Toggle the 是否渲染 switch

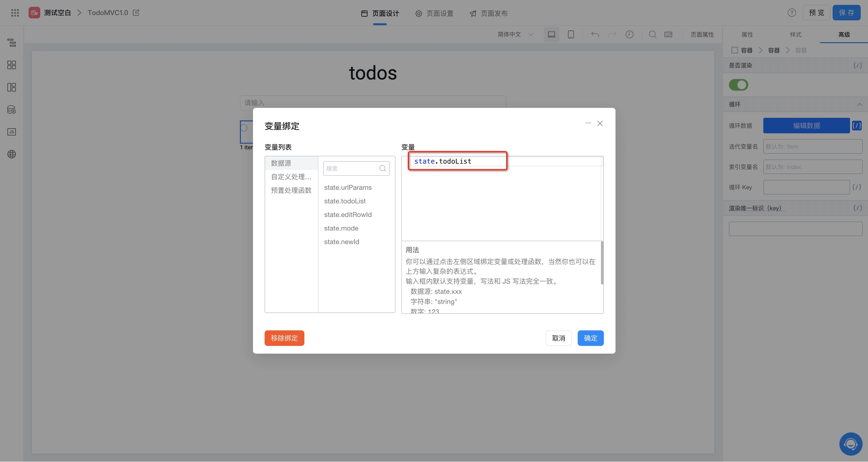(x=738, y=85)
